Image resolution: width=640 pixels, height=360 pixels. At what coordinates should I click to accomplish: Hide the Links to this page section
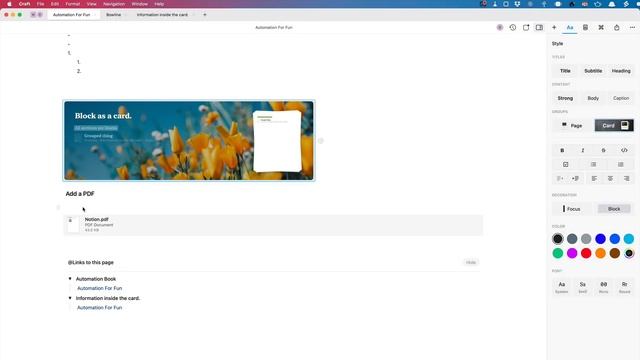[x=471, y=262]
